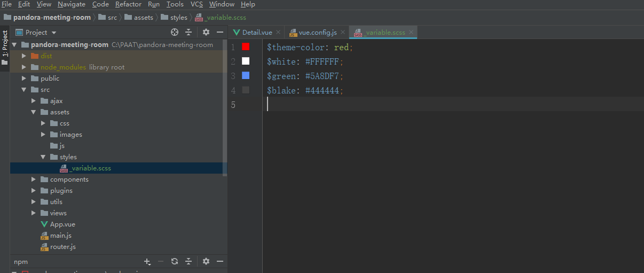Click the $theme-color variable text
Screen dimensions: 644x273
(x=296, y=48)
